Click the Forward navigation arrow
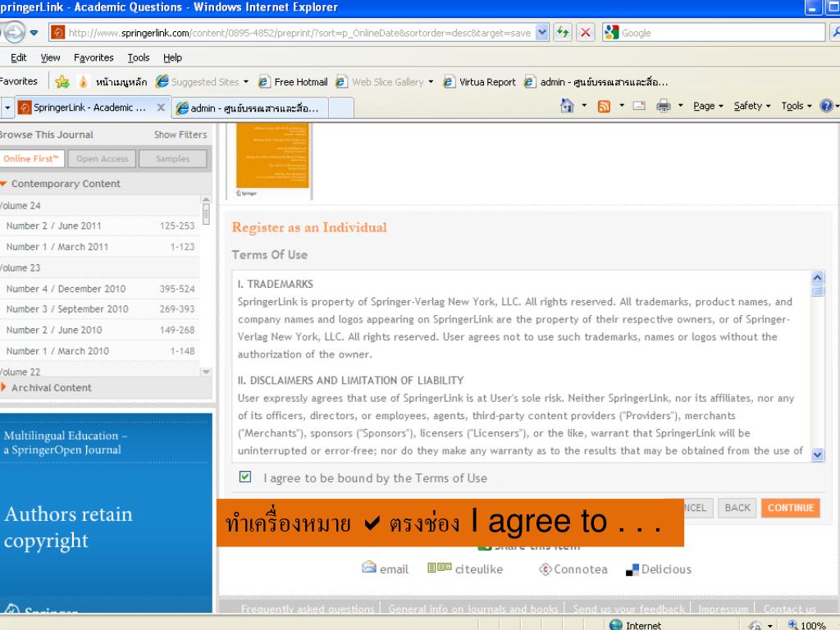Screen dimensions: 840x630 (x=15, y=33)
